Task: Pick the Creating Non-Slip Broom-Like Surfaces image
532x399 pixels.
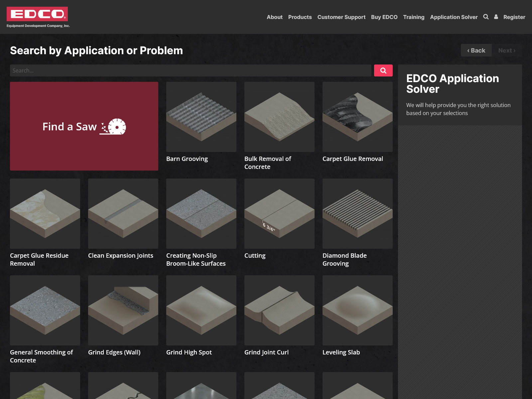Action: click(201, 214)
